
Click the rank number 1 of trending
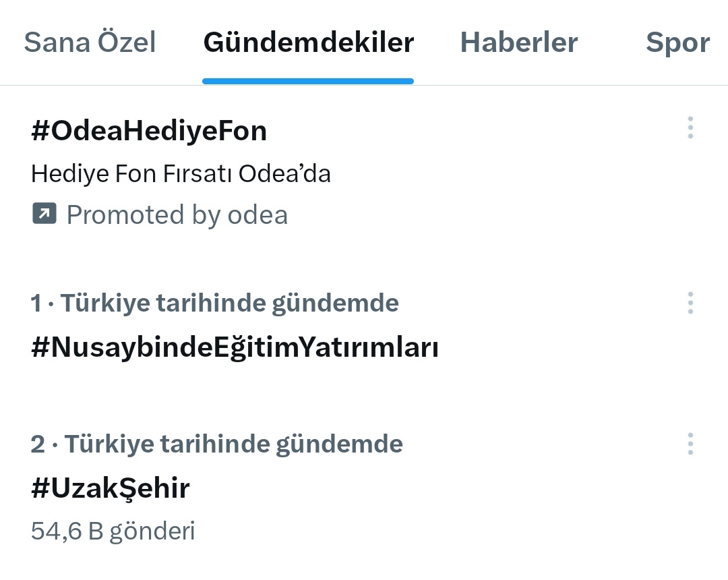click(x=36, y=303)
